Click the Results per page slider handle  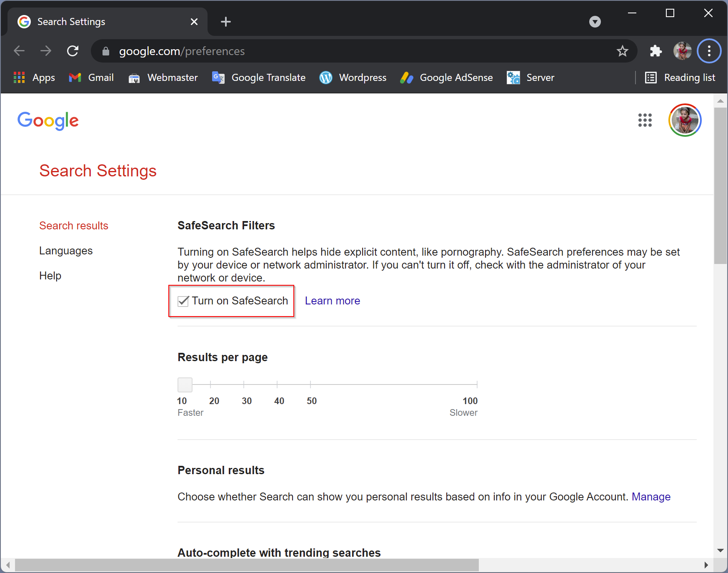185,385
